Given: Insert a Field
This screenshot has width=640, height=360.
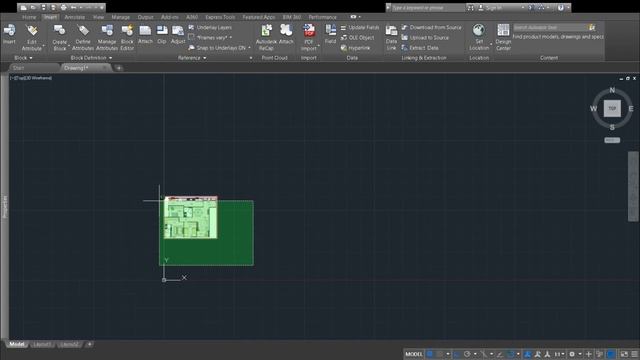Looking at the screenshot, I should tap(330, 34).
